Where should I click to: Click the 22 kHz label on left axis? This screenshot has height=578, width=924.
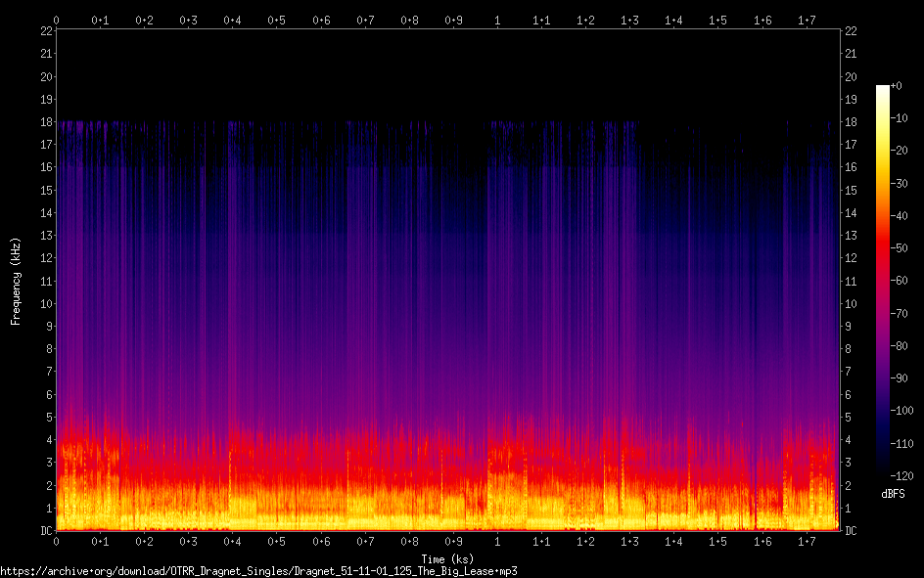point(45,31)
